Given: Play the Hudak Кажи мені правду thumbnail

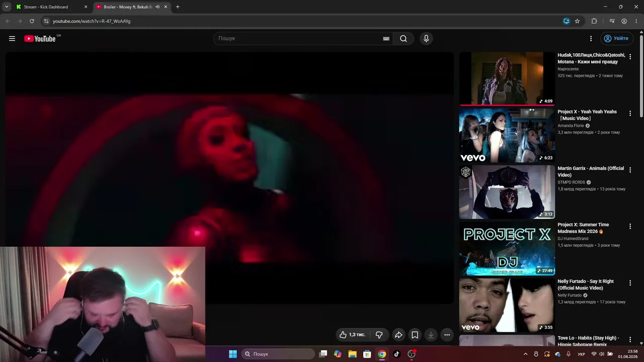Looking at the screenshot, I should (507, 78).
